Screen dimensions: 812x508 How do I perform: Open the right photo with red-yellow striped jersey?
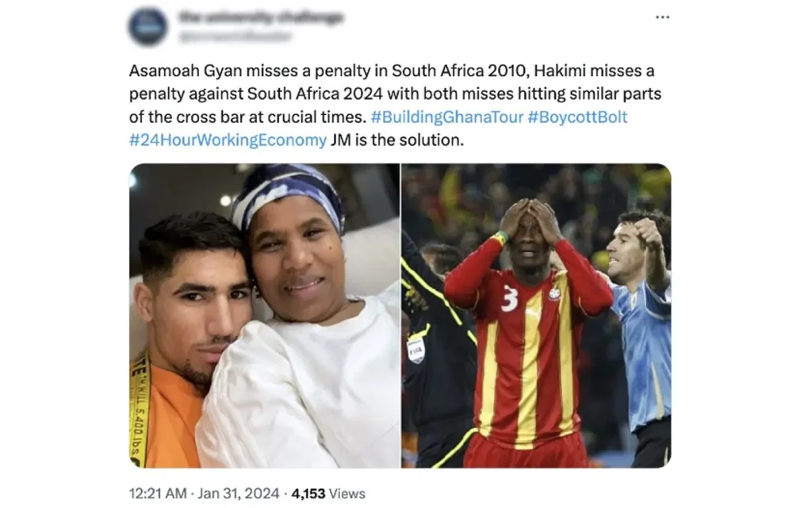click(x=537, y=315)
